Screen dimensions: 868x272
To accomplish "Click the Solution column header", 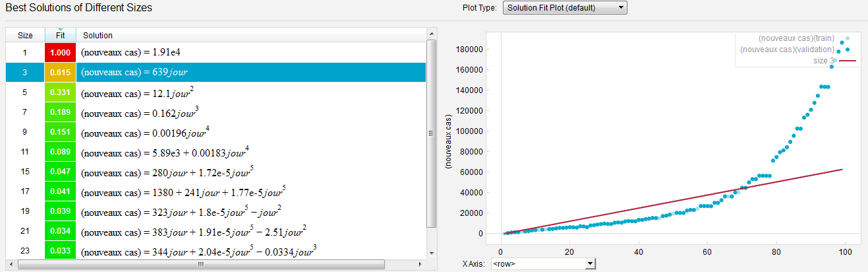I will (x=251, y=35).
